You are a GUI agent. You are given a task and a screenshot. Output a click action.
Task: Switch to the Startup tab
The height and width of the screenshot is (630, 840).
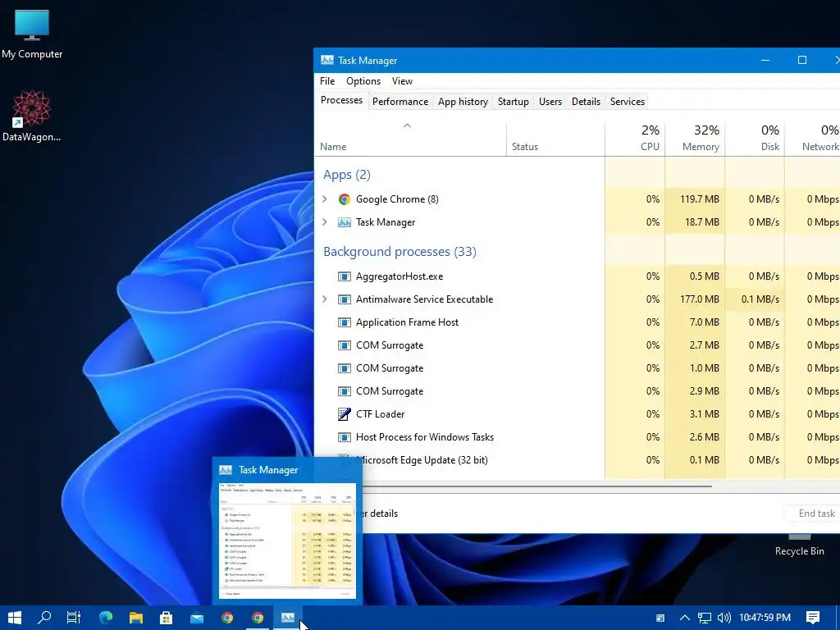514,101
